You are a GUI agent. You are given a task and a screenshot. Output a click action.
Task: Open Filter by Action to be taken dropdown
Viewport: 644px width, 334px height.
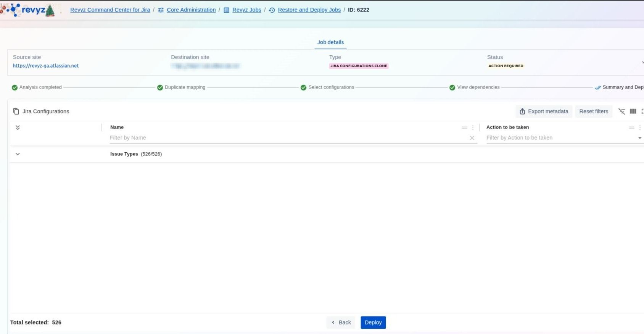click(x=639, y=138)
